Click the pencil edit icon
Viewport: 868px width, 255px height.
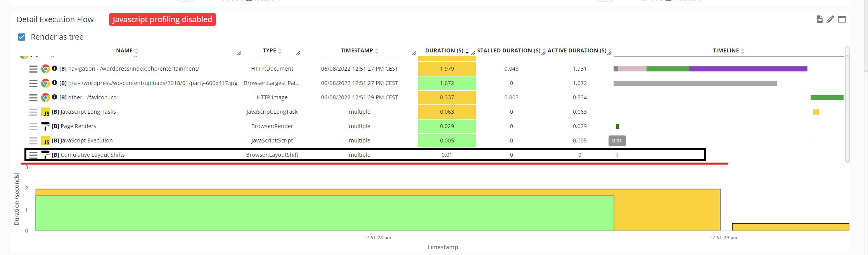coord(830,19)
